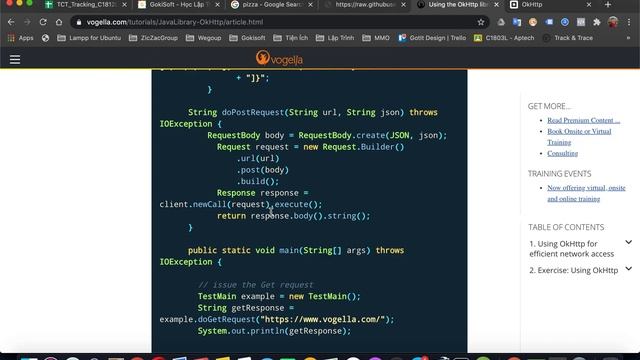This screenshot has height=360, width=640.
Task: Open the MMO bookmark folder
Action: pyautogui.click(x=376, y=38)
